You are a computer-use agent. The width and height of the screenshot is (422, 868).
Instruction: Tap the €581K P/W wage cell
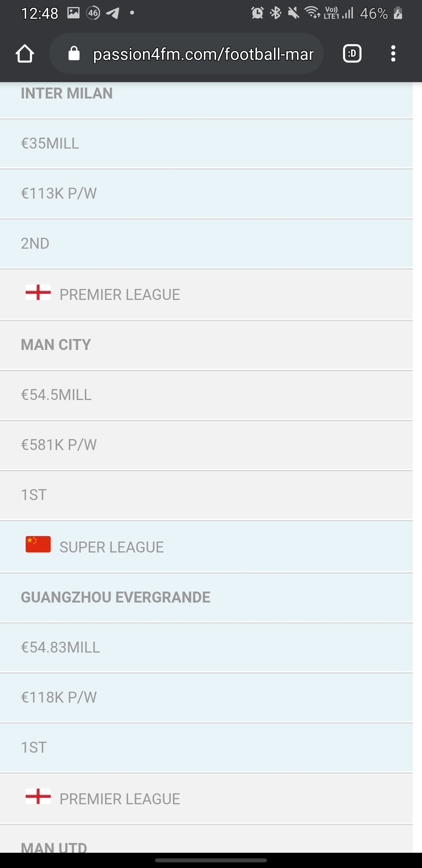(x=59, y=445)
